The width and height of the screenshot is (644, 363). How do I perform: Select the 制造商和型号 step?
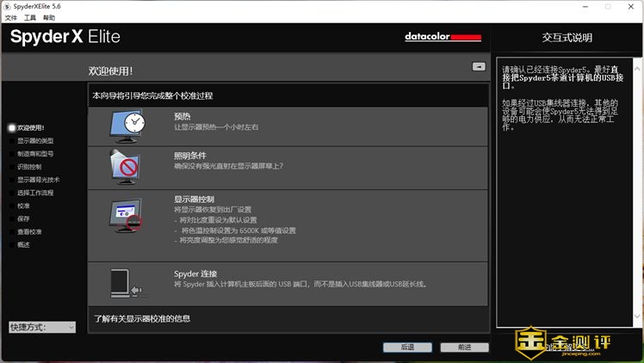[x=34, y=153]
